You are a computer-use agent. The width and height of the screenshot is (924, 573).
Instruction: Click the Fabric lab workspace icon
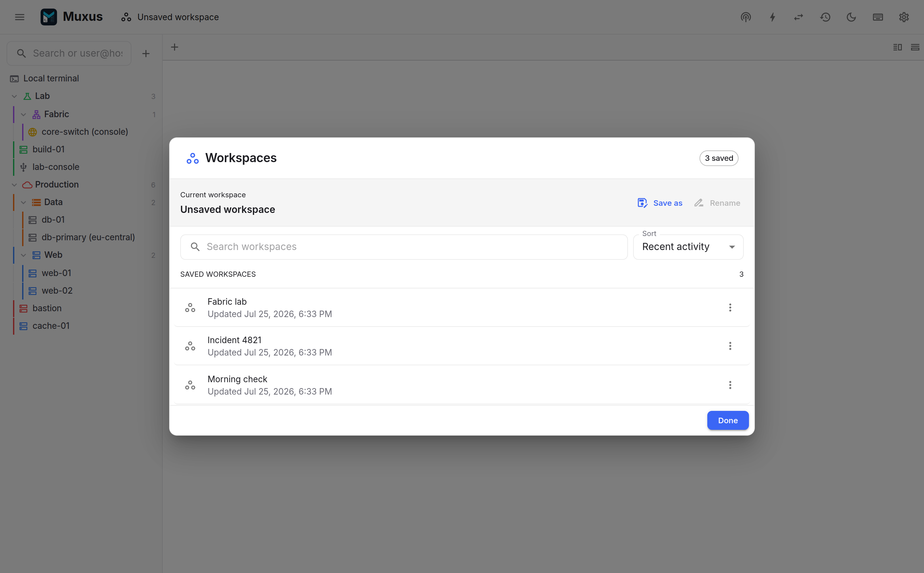(190, 308)
